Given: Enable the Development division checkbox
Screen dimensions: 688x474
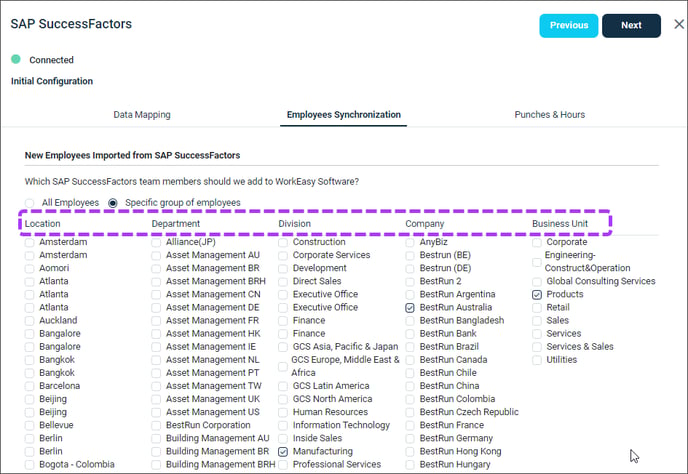Looking at the screenshot, I should point(283,268).
